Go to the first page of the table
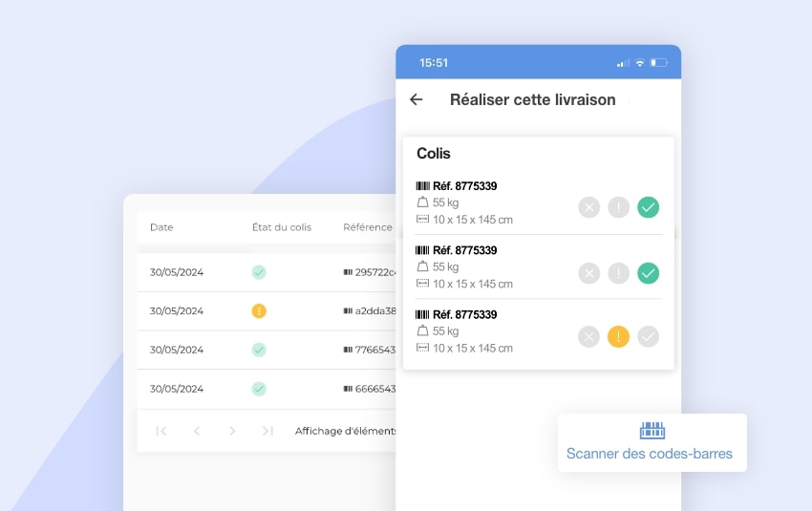 click(x=161, y=431)
